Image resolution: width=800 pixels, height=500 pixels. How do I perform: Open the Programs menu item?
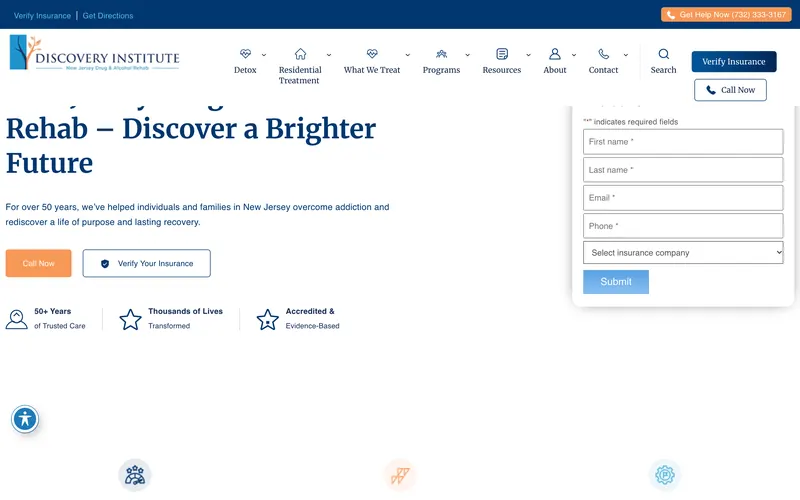pos(441,70)
